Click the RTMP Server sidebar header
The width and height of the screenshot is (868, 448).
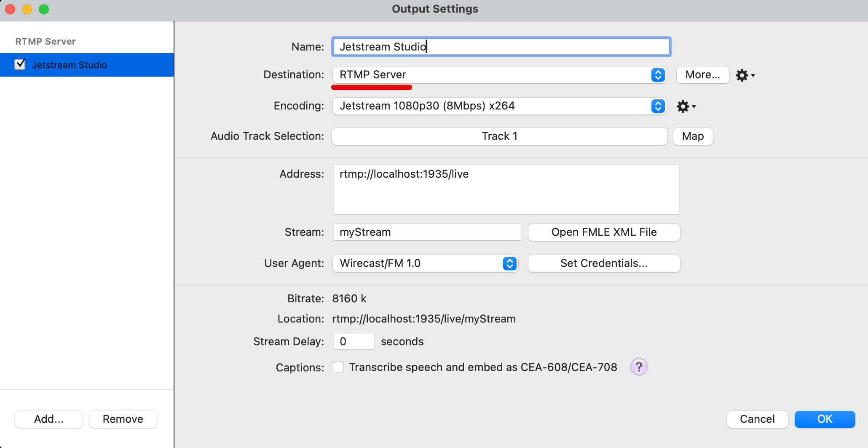coord(46,42)
